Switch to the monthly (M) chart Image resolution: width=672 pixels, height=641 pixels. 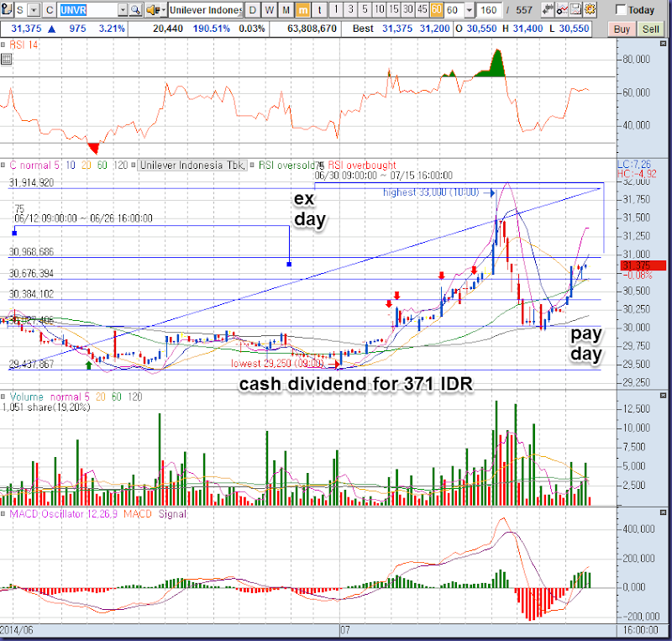coord(286,10)
